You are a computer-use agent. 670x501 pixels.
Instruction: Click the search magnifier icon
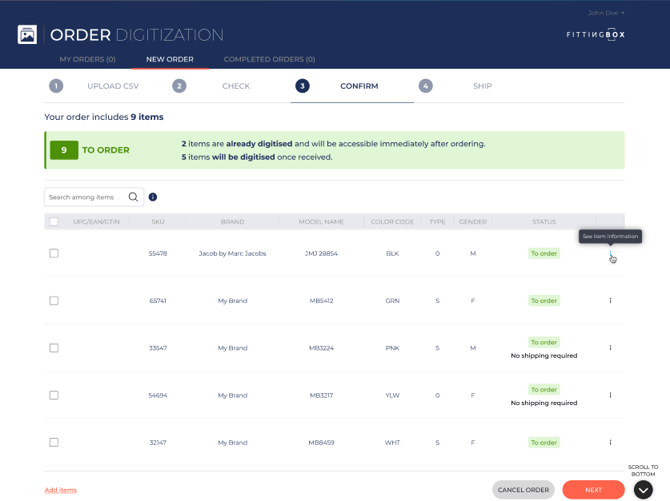(x=133, y=197)
